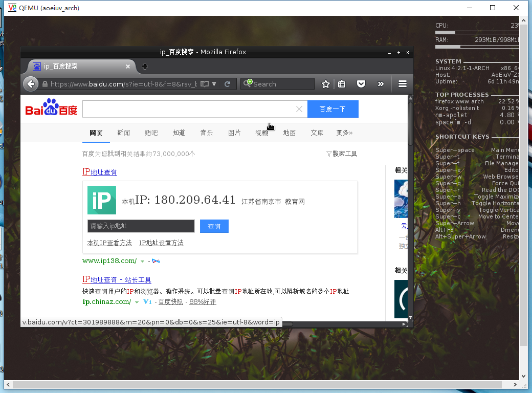
Task: Click Firefox horizontal scroll right arrow
Action: click(x=404, y=324)
